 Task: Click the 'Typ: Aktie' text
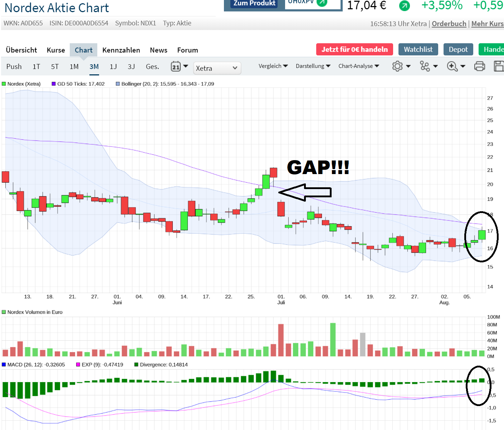tap(177, 23)
